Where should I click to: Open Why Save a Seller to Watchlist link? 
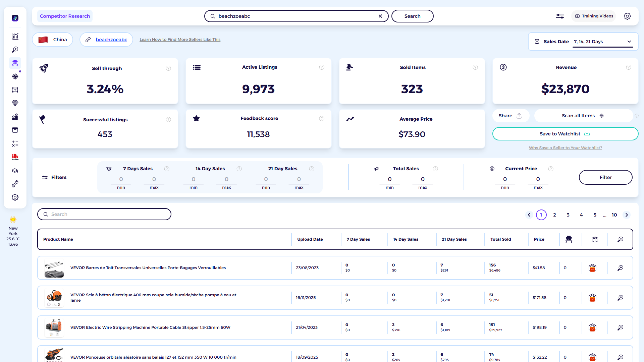coord(566,148)
